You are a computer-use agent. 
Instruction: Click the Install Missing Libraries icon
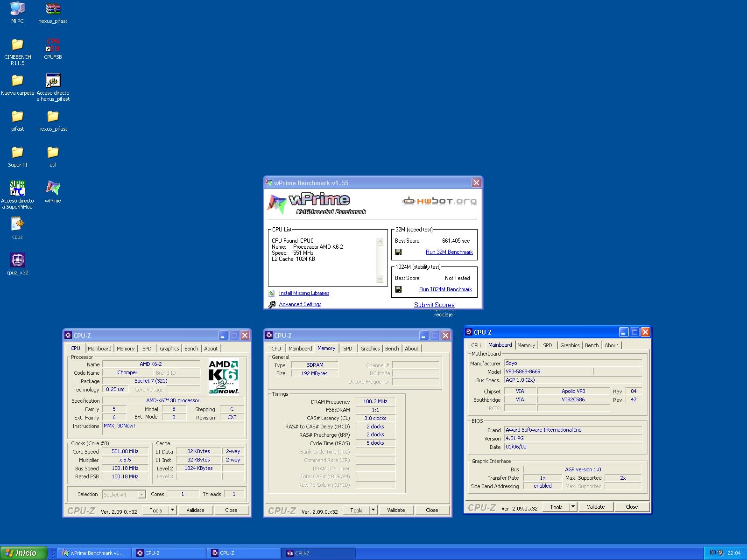(272, 294)
